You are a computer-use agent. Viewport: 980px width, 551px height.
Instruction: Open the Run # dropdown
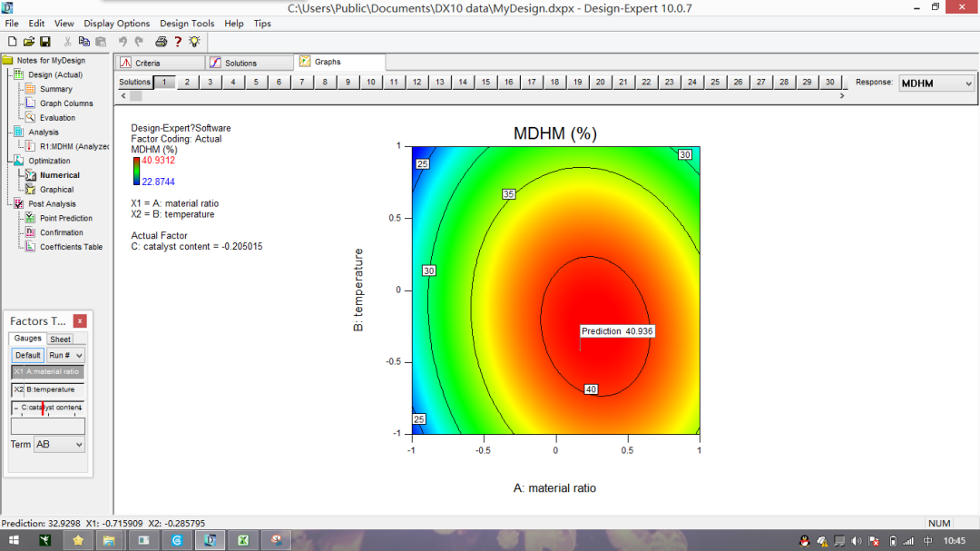click(x=65, y=355)
